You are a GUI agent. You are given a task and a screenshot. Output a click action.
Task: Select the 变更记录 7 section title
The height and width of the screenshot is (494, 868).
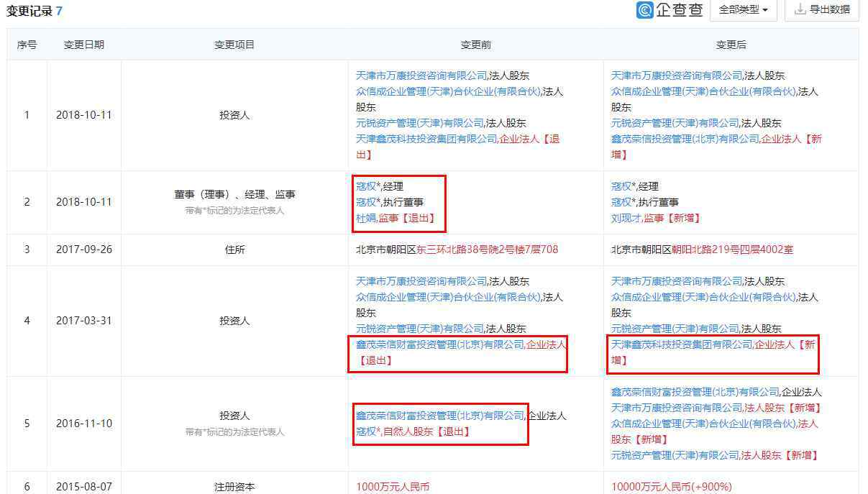click(35, 11)
